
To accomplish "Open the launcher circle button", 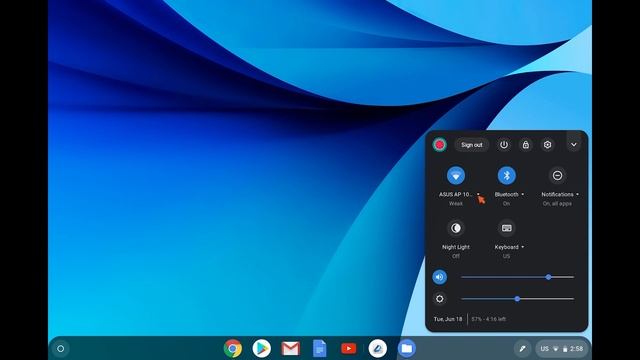I will coord(60,349).
